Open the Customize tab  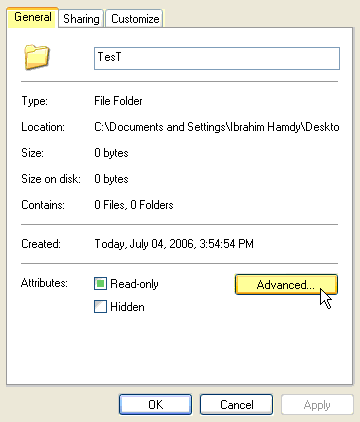[x=135, y=19]
